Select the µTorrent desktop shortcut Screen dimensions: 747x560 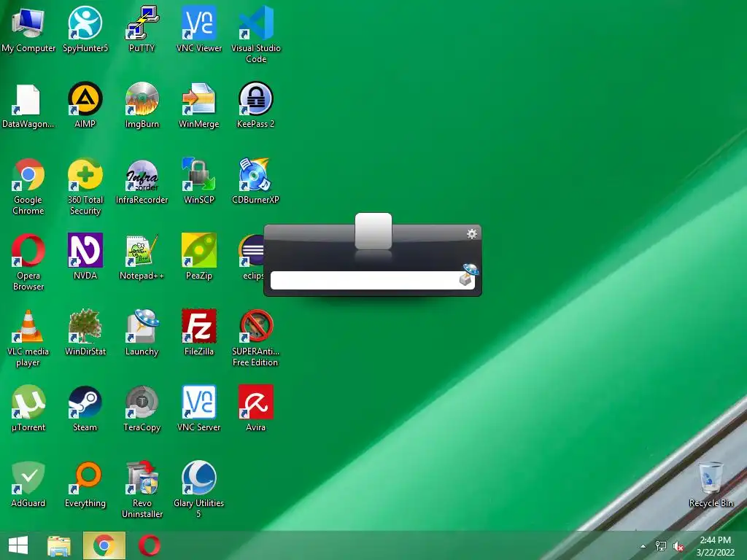(28, 408)
